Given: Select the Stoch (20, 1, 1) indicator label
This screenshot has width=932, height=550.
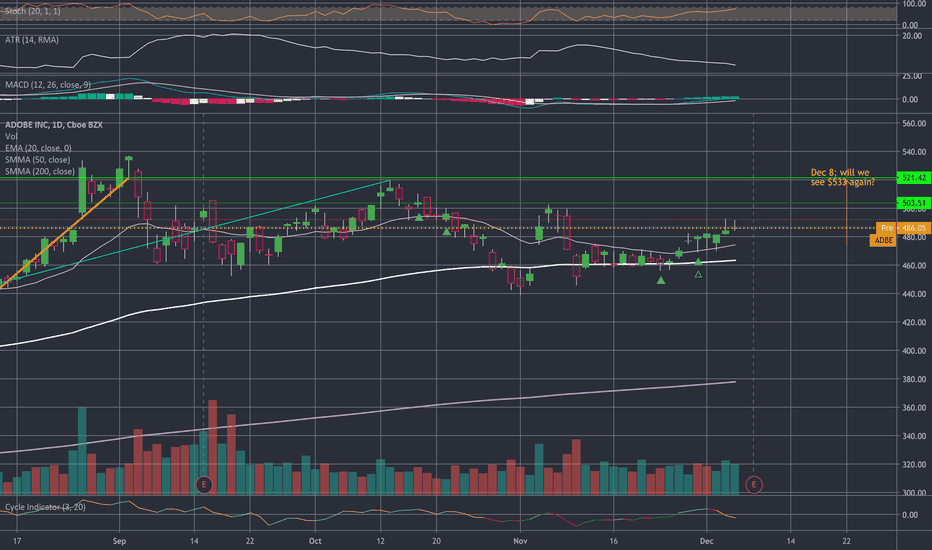Looking at the screenshot, I should pyautogui.click(x=33, y=11).
